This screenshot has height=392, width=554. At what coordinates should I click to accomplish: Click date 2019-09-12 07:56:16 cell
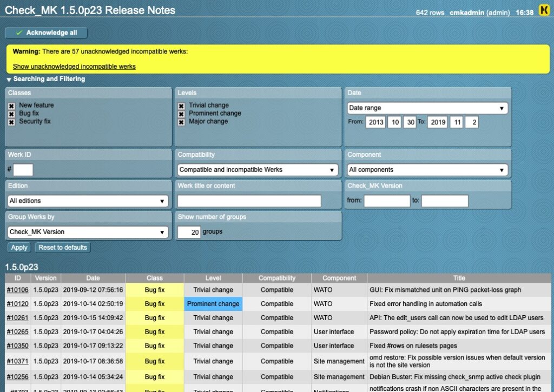93,290
